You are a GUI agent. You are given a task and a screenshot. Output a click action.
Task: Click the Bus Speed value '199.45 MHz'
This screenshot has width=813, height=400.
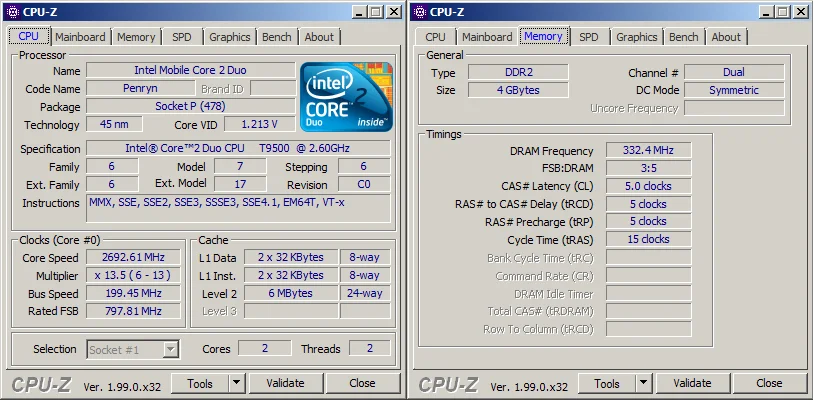click(133, 294)
